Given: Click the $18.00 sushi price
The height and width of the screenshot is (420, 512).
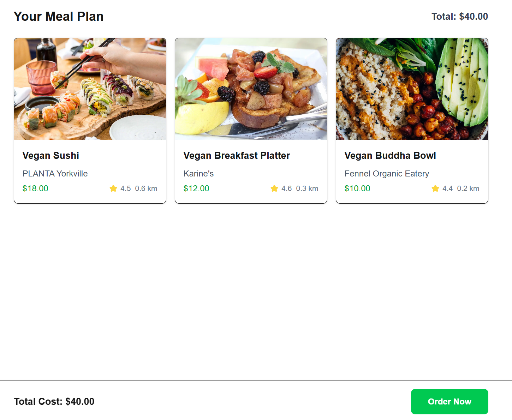Looking at the screenshot, I should click(x=35, y=188).
